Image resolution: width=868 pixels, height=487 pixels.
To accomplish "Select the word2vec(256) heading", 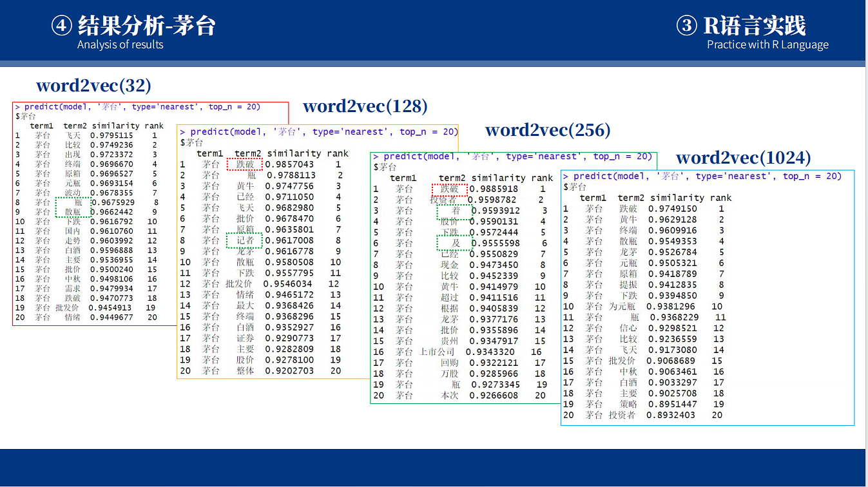I will tap(548, 130).
